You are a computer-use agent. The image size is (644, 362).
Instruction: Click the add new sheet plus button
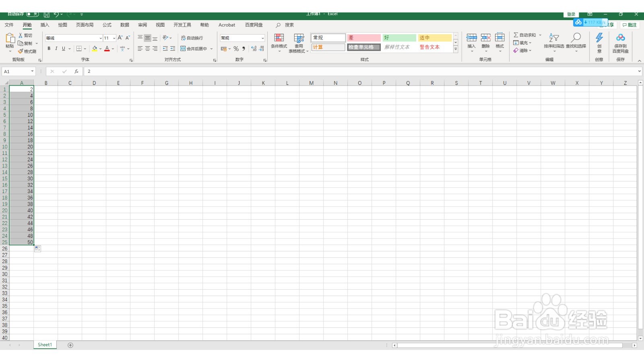pos(70,345)
